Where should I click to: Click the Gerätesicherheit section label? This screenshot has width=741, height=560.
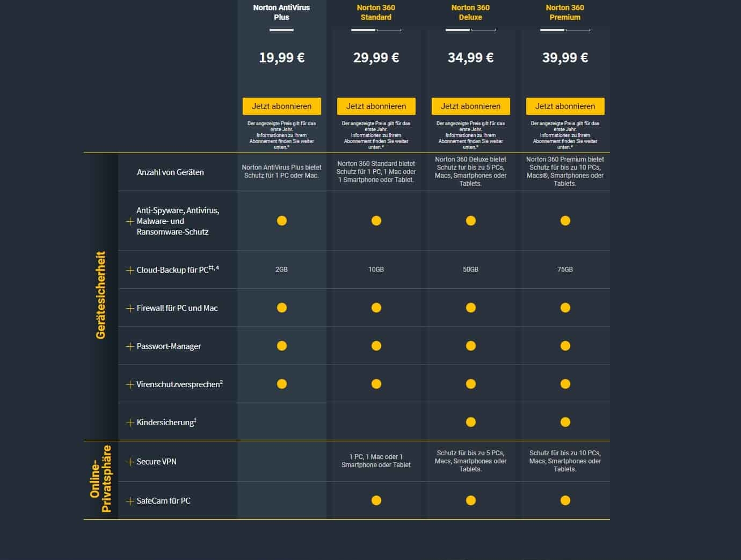[100, 295]
